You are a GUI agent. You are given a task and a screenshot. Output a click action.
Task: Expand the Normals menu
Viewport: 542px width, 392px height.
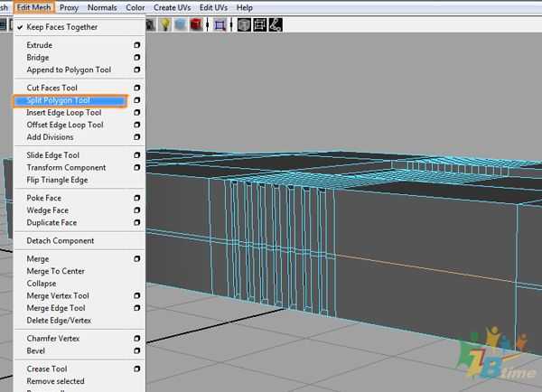click(102, 7)
